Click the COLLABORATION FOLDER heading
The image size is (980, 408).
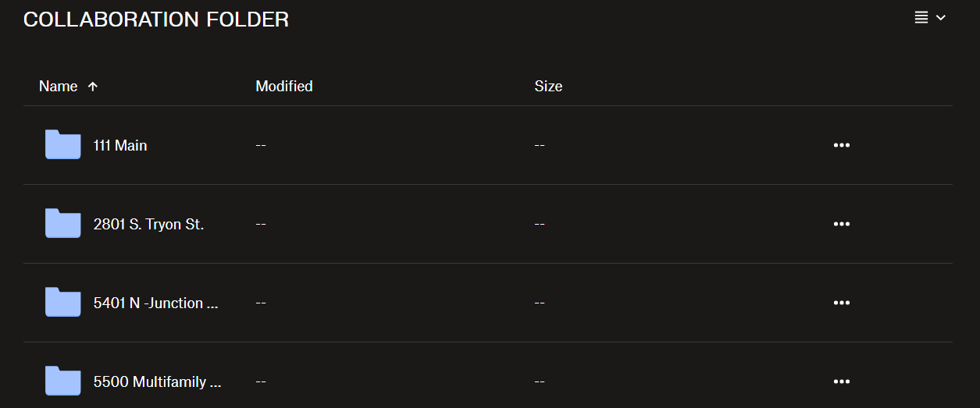pos(156,20)
